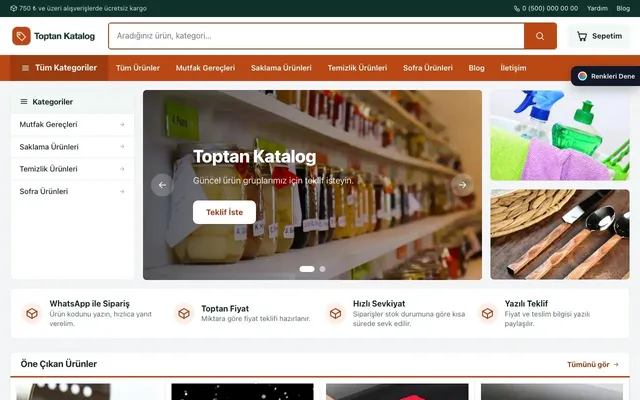Expand Temizlik Ürünleri sidebar arrow
Image resolution: width=640 pixels, height=400 pixels.
pyautogui.click(x=122, y=169)
